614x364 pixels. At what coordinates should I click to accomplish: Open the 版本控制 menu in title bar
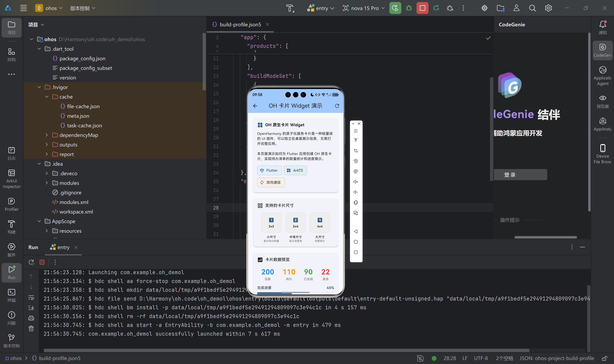83,8
